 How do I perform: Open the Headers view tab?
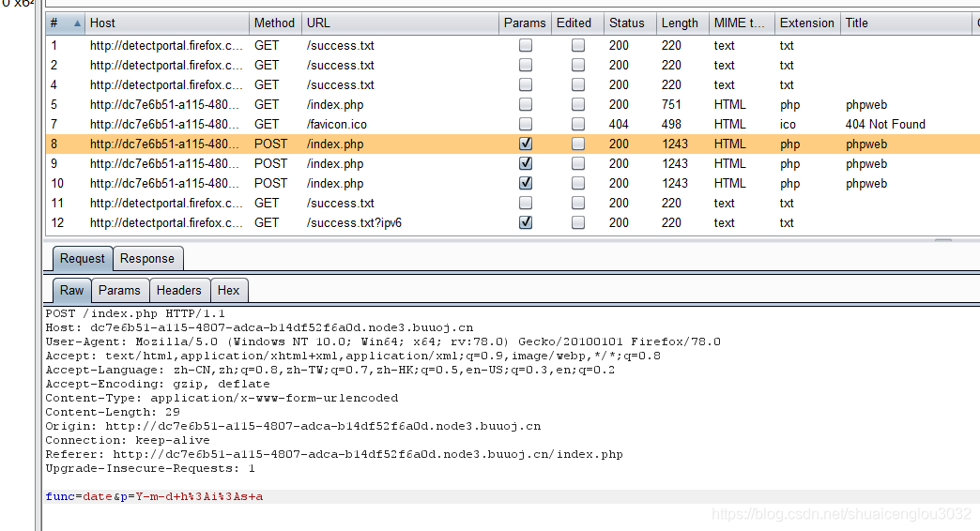point(178,291)
